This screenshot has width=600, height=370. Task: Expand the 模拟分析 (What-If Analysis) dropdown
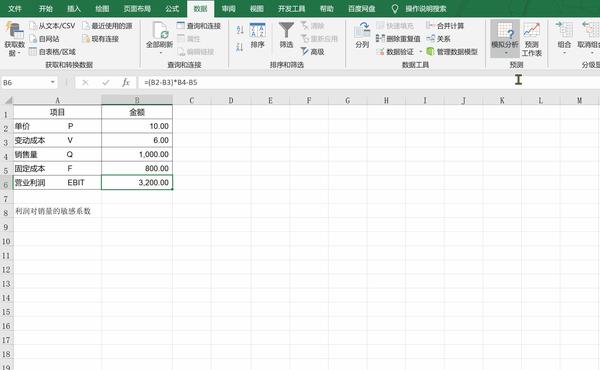coord(505,53)
